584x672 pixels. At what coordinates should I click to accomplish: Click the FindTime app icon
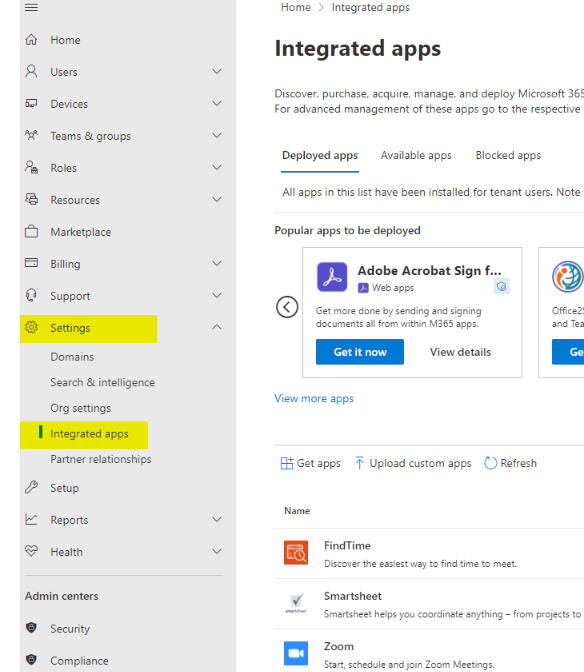click(x=296, y=552)
